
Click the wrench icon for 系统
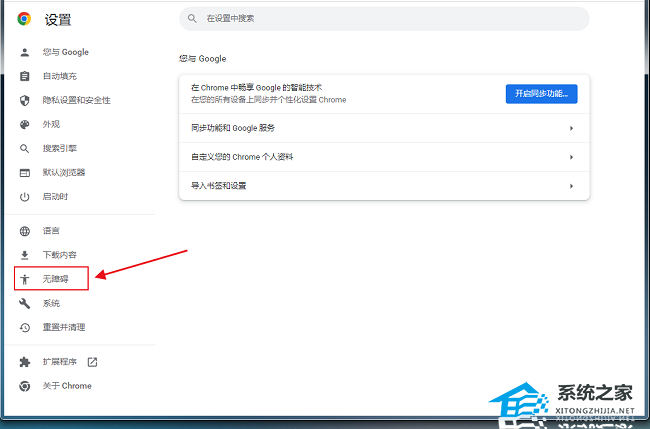coord(25,303)
